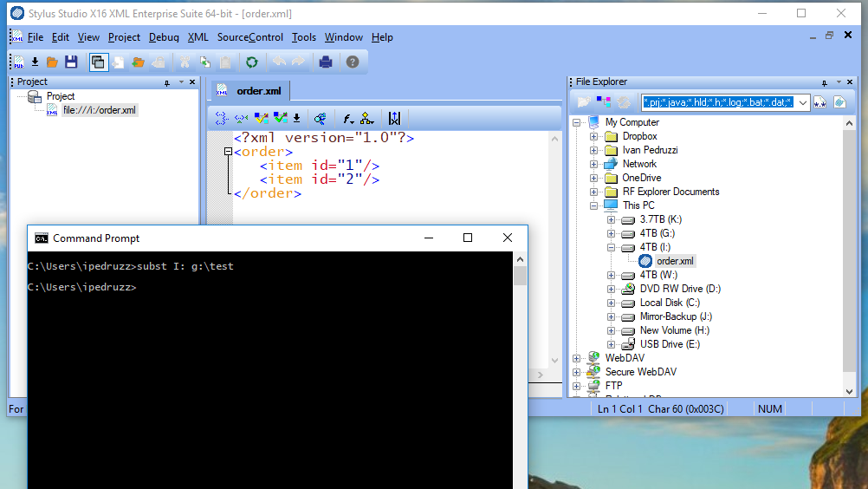Select file:///i:/order.xml in Project tree
This screenshot has height=489, width=868.
(x=99, y=110)
